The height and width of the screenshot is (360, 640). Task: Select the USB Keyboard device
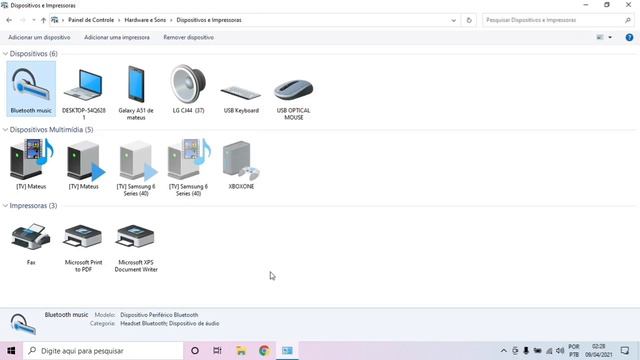[x=241, y=98]
